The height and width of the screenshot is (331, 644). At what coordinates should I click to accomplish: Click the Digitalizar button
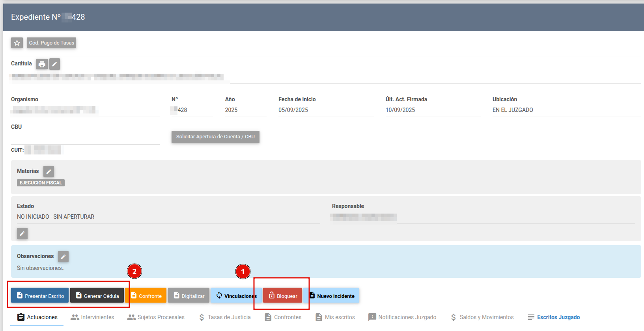click(189, 296)
